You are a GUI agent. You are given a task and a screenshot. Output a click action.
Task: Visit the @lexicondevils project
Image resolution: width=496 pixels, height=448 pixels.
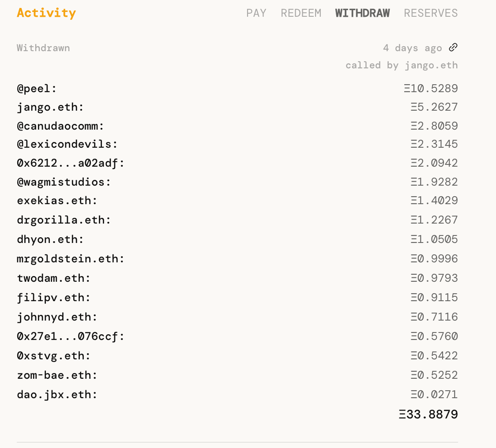67,144
